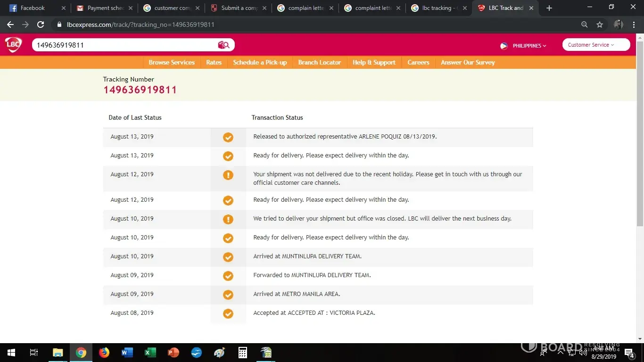Click the zoom magnifier in address bar
The height and width of the screenshot is (362, 644).
tap(585, 25)
